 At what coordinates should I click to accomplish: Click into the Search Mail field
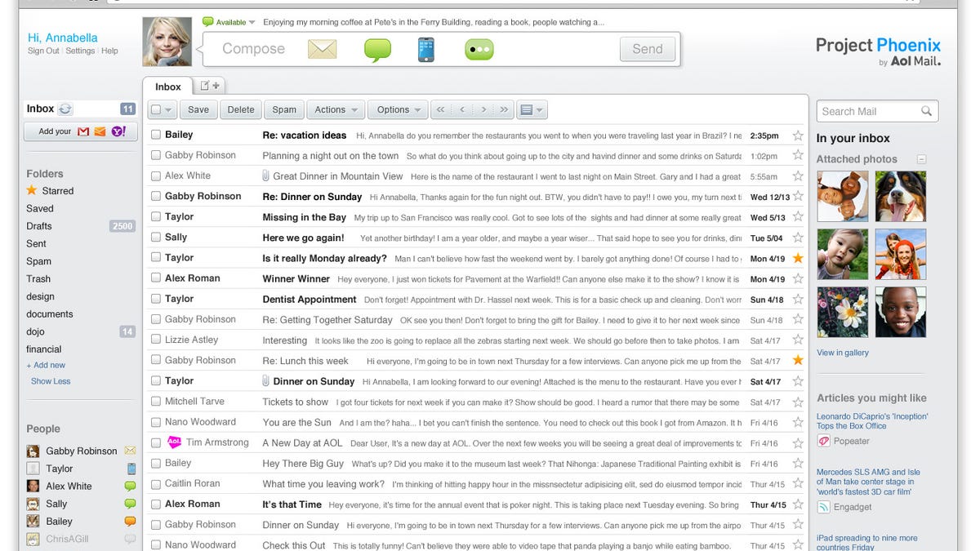coord(866,112)
